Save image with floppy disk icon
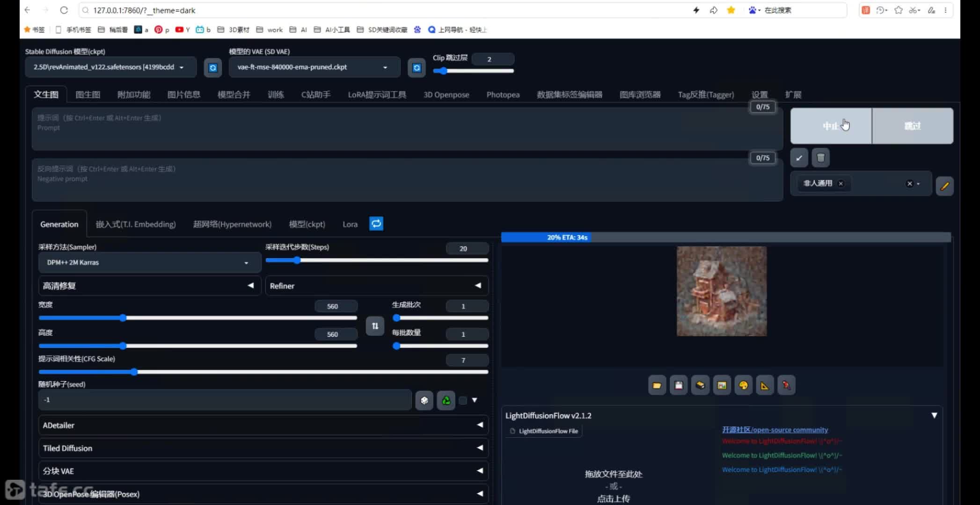The image size is (980, 505). click(x=679, y=385)
